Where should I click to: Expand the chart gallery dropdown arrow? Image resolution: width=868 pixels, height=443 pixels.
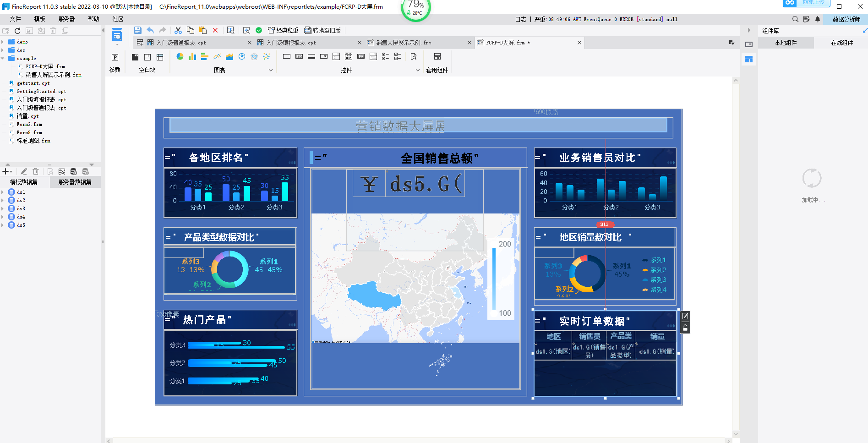pos(271,70)
